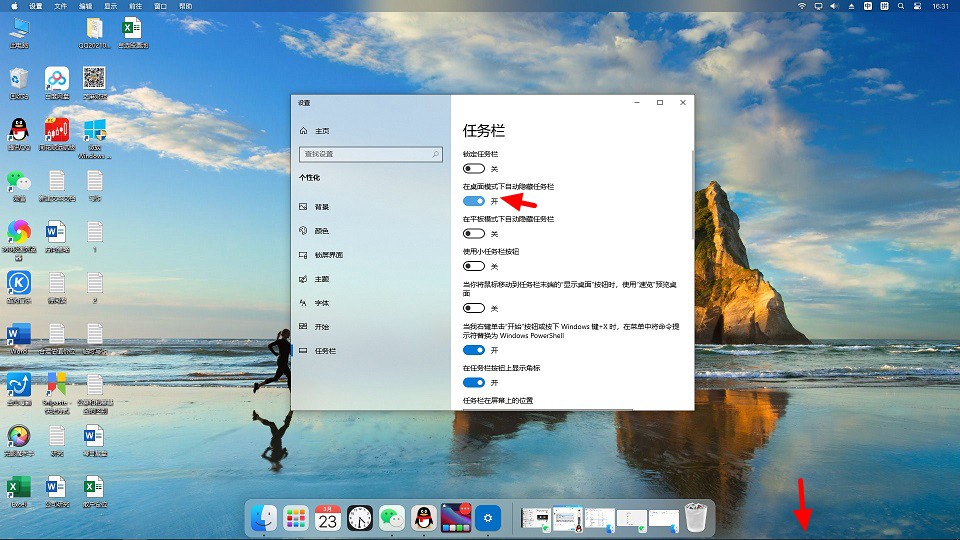
Task: Open the 字体 (Fonts) settings section
Action: (x=321, y=303)
